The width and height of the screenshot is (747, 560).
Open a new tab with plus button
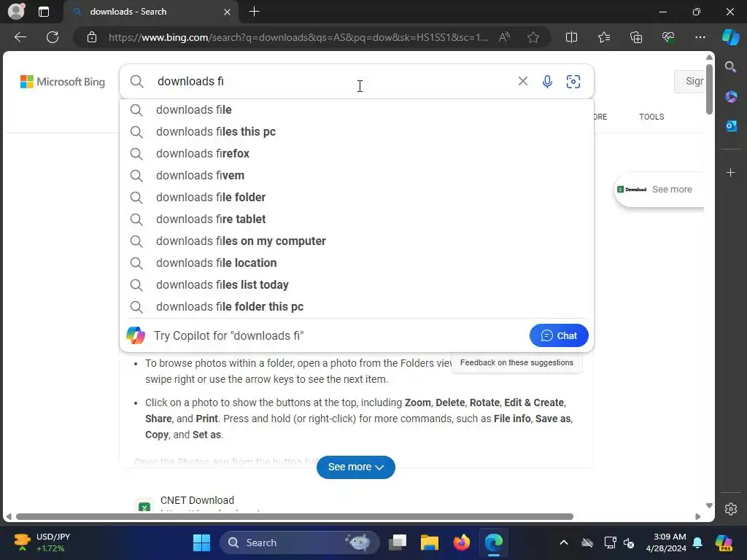[x=255, y=12]
